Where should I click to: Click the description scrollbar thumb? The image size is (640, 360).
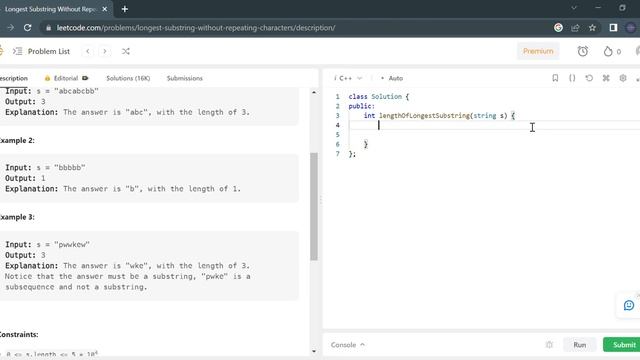pos(314,206)
